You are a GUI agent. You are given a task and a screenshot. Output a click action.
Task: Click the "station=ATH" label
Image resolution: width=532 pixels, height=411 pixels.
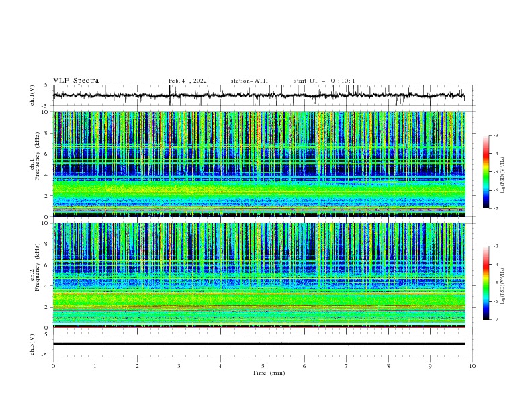[x=249, y=81]
